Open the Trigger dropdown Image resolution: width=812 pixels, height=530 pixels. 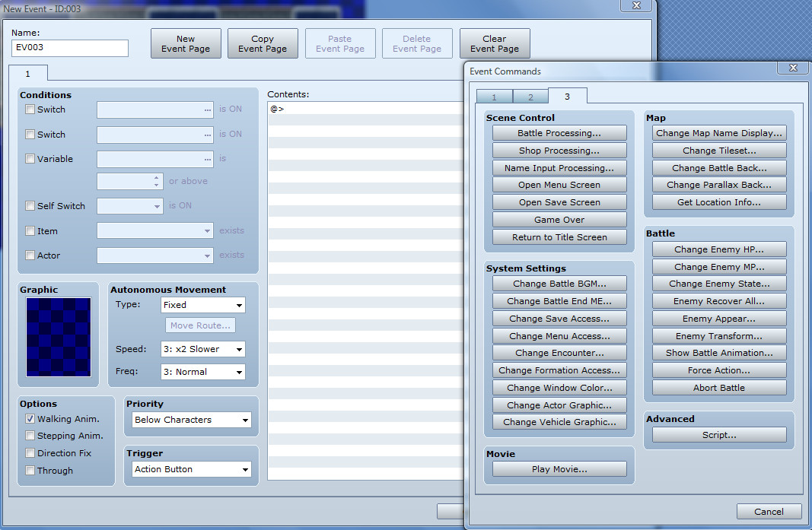point(192,469)
